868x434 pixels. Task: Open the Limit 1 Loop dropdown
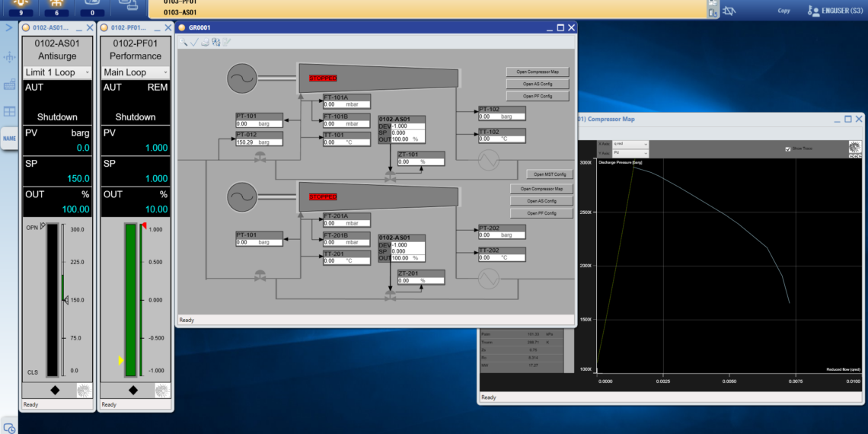click(58, 72)
